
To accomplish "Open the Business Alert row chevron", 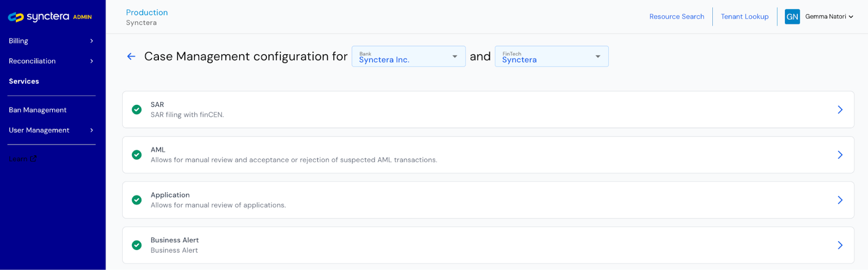I will pos(840,245).
